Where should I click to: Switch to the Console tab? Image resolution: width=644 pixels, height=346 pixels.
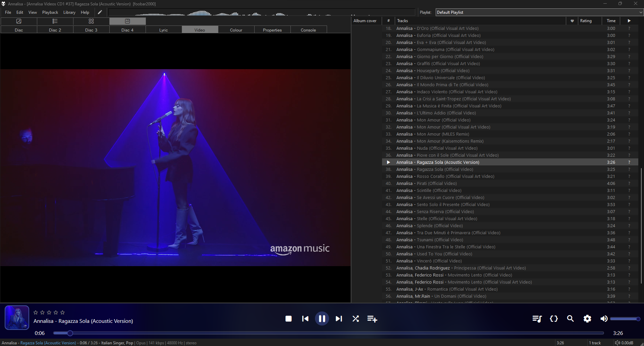pos(308,30)
